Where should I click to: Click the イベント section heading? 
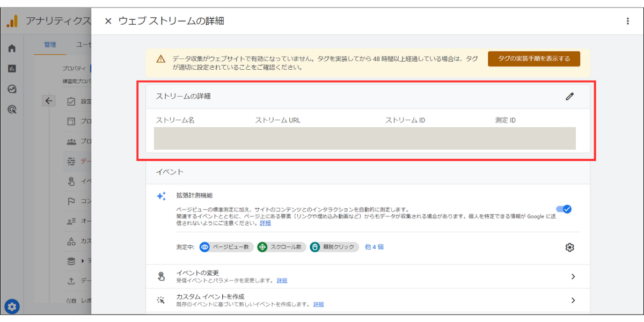[170, 172]
